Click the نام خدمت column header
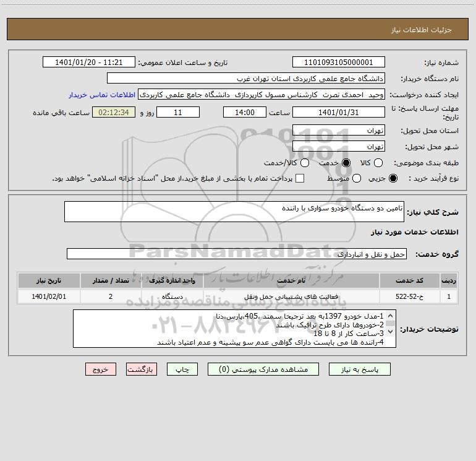Screen dimensions: 476x461 click(x=291, y=280)
